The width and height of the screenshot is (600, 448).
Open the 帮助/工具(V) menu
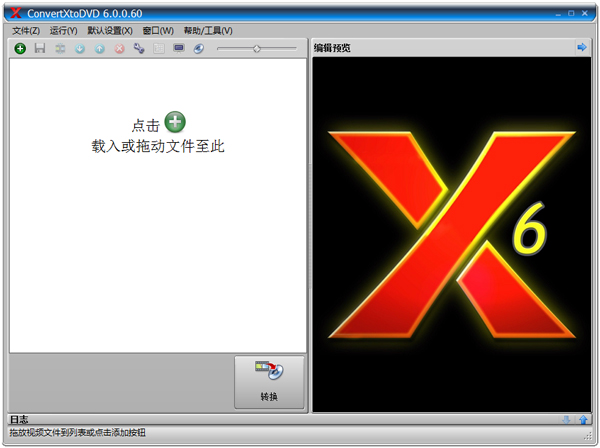[x=208, y=31]
